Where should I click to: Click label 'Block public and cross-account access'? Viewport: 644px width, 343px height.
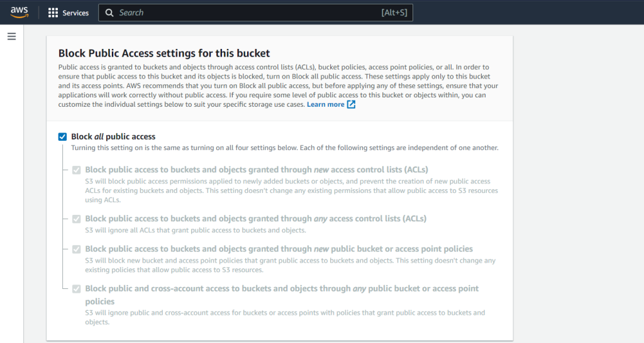(x=282, y=288)
